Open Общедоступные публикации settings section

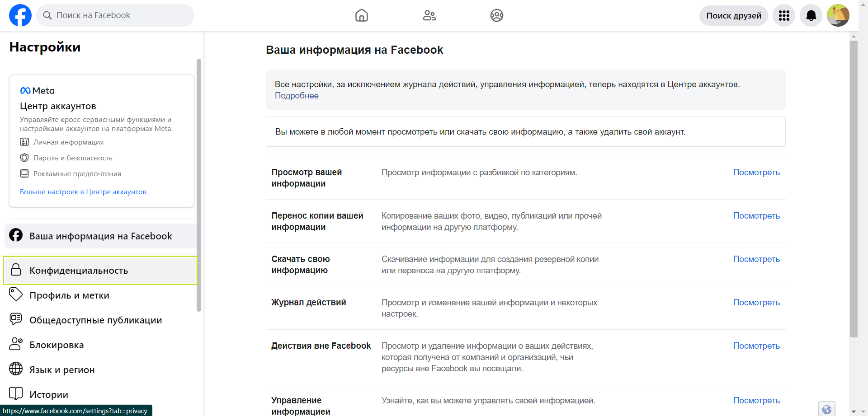tap(95, 320)
